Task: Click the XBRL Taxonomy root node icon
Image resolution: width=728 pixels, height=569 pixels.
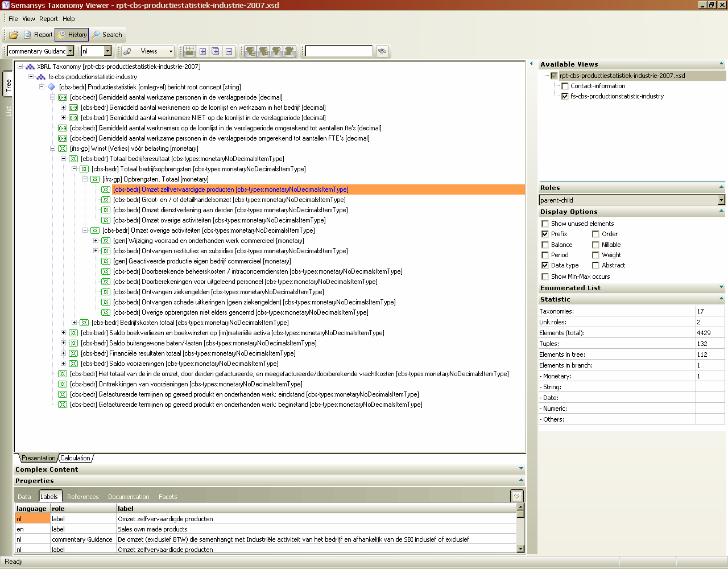Action: pos(30,67)
